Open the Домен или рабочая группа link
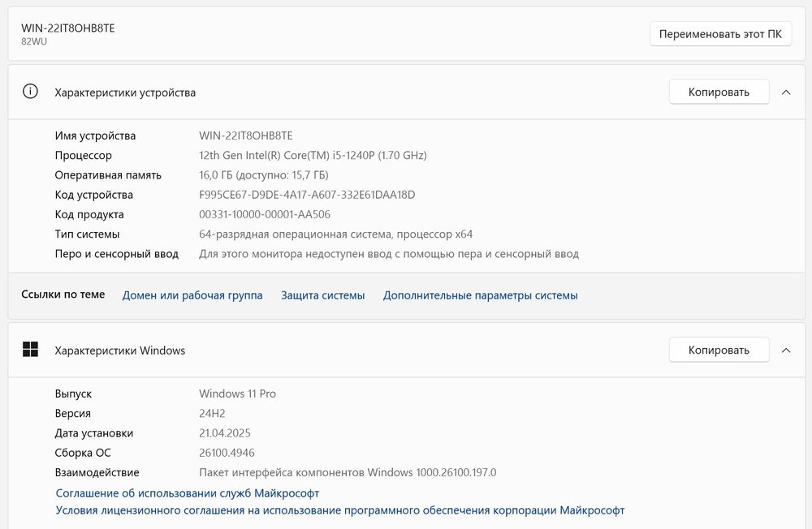 [192, 295]
